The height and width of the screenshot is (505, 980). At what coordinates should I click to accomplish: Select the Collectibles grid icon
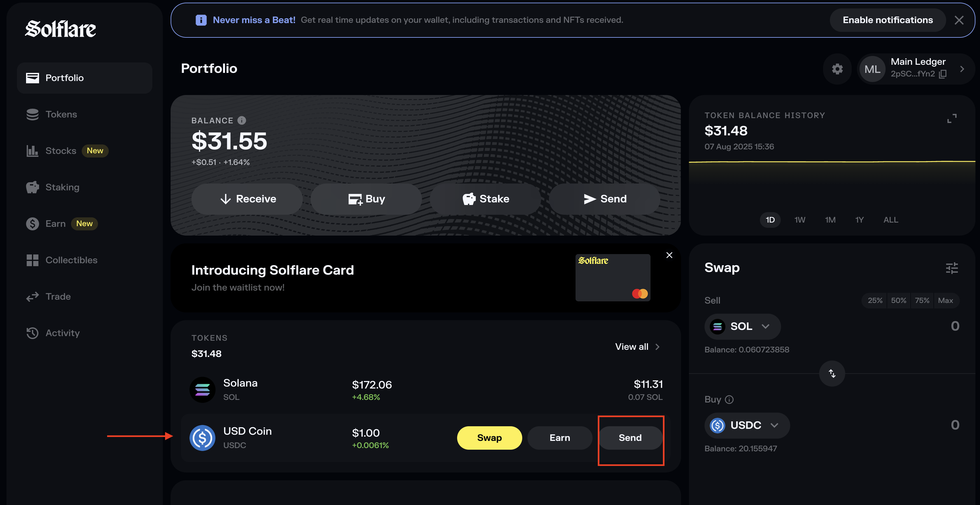coord(33,260)
